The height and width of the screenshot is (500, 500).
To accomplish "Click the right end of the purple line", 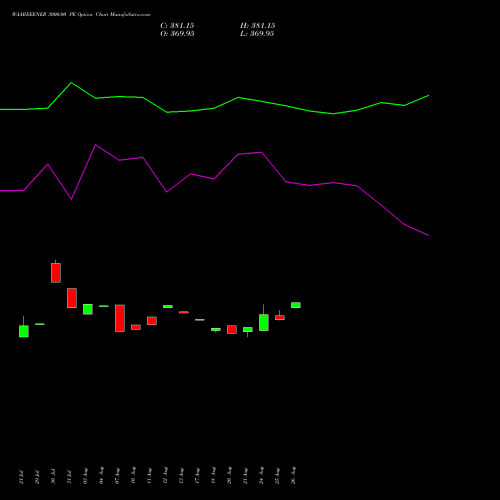I will point(428,235).
